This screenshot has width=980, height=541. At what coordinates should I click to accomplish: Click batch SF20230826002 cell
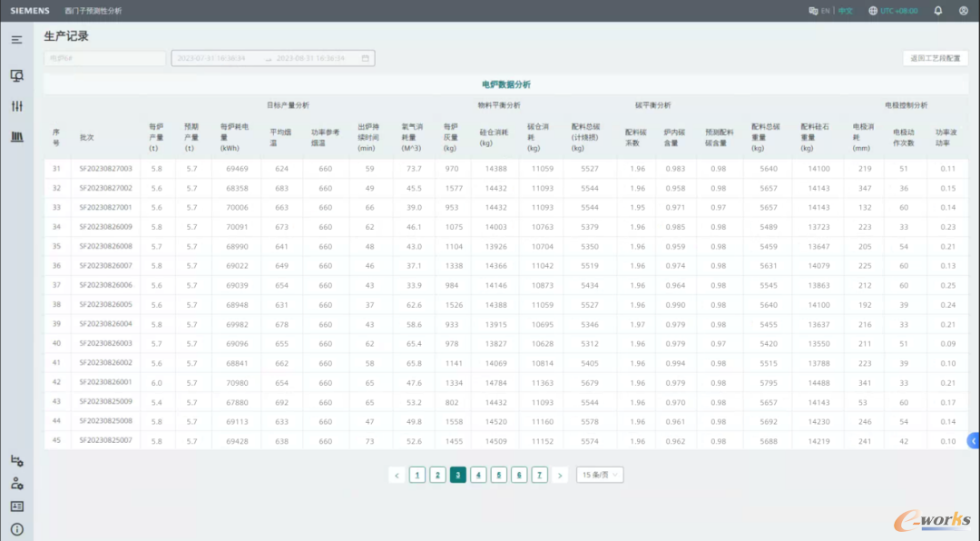tap(105, 363)
